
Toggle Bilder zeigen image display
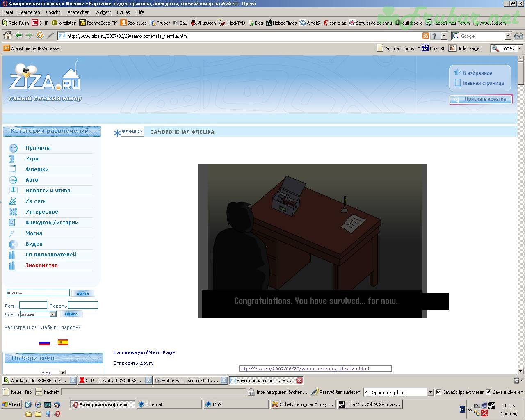(x=466, y=48)
